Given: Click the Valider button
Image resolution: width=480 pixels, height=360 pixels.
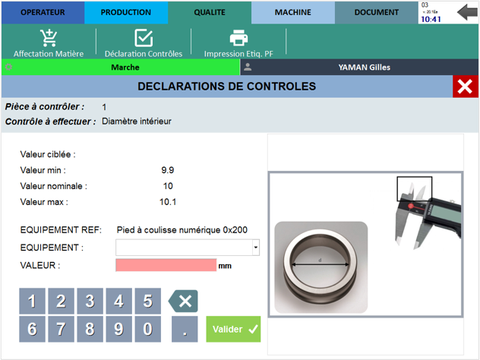Looking at the screenshot, I should 233,329.
